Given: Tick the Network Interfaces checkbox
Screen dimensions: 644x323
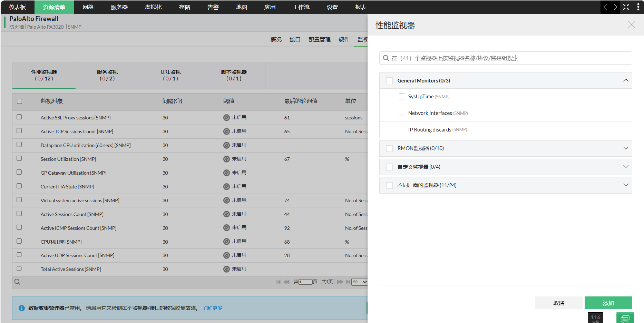Looking at the screenshot, I should pos(402,113).
